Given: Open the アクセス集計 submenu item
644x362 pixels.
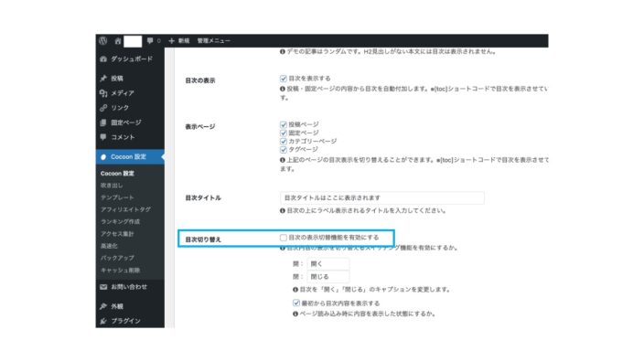Looking at the screenshot, I should coord(117,233).
